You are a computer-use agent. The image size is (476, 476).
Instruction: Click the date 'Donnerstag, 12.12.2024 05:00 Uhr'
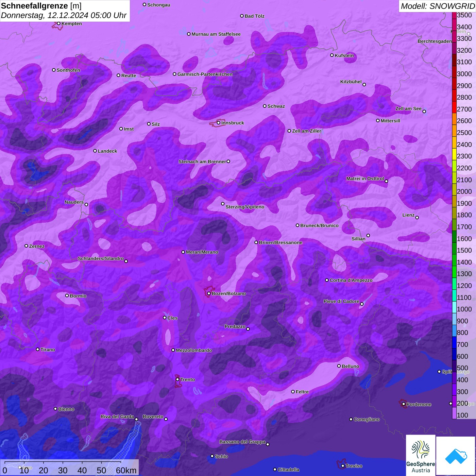pos(64,15)
